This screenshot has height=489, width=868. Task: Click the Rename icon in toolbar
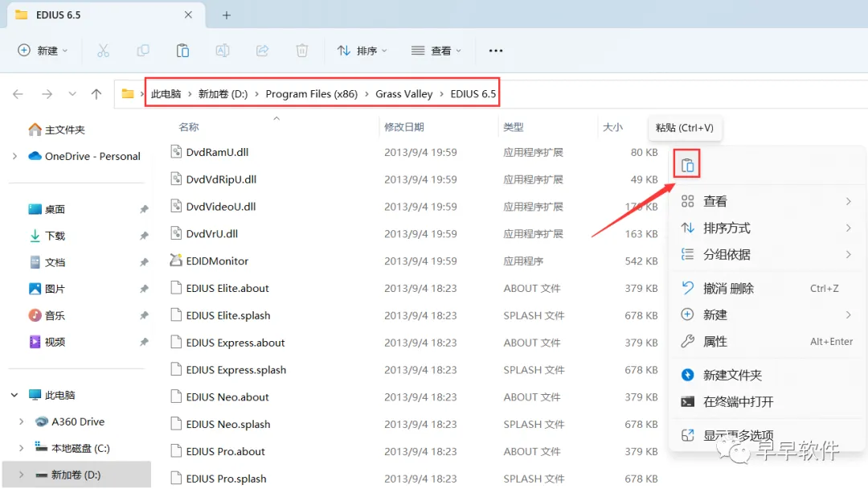pos(223,51)
